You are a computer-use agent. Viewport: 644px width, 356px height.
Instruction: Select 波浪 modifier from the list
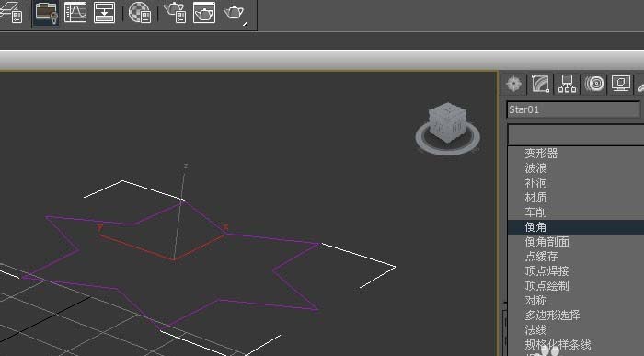pos(535,168)
